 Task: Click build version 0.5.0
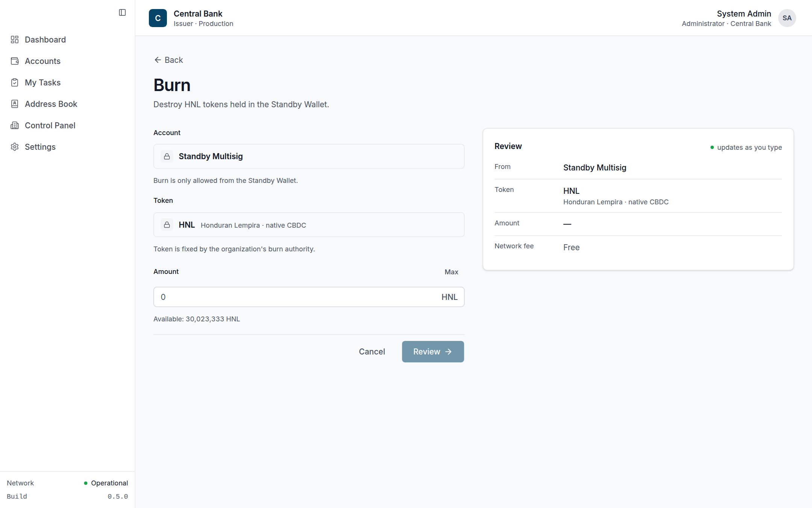coord(118,496)
